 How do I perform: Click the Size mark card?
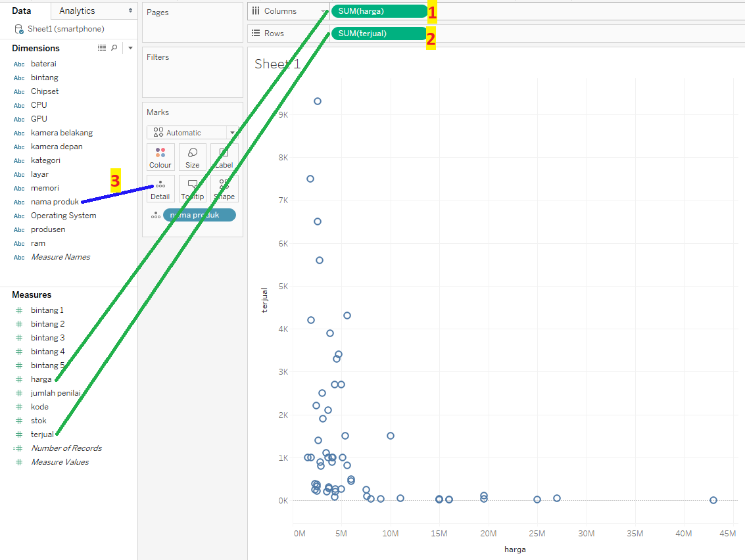tap(192, 157)
